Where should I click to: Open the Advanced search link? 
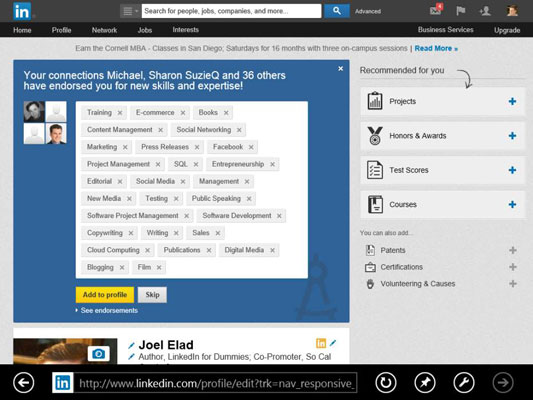[368, 11]
